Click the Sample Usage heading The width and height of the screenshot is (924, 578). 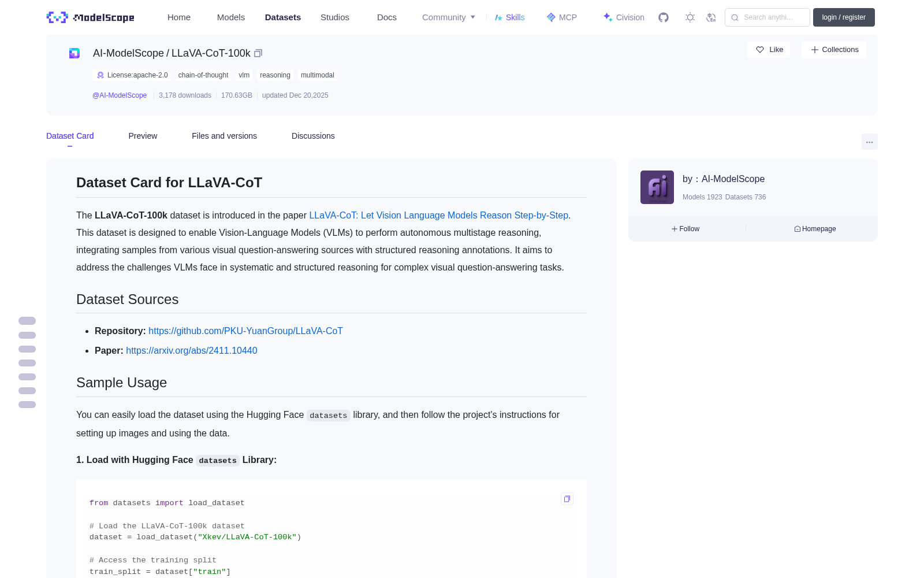pos(122,383)
